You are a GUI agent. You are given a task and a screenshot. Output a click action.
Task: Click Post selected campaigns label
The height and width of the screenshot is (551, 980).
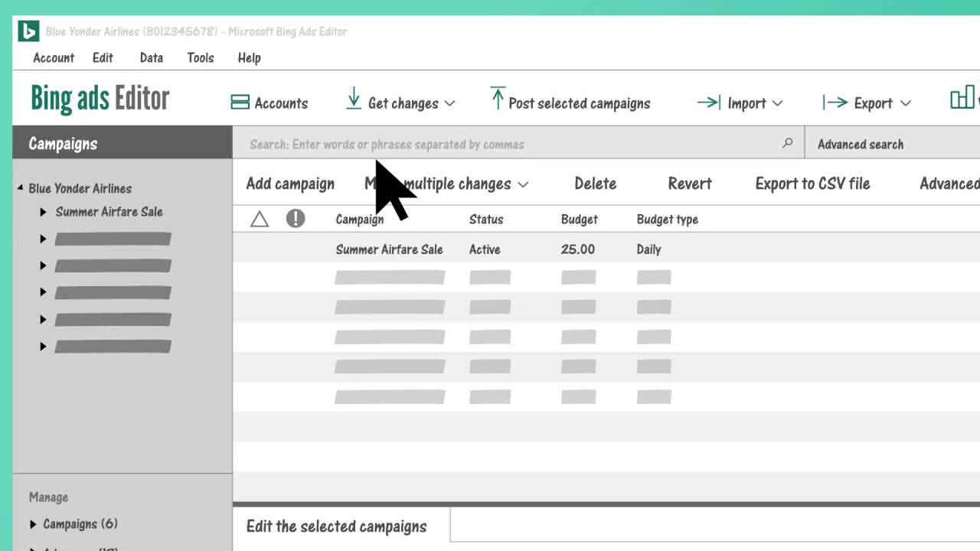[580, 103]
